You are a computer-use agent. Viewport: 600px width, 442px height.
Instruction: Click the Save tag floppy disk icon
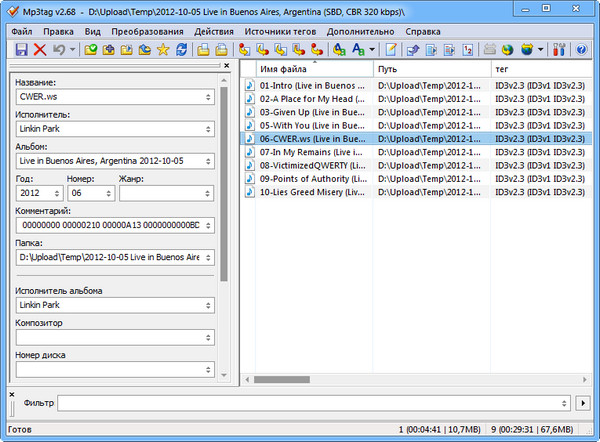21,49
